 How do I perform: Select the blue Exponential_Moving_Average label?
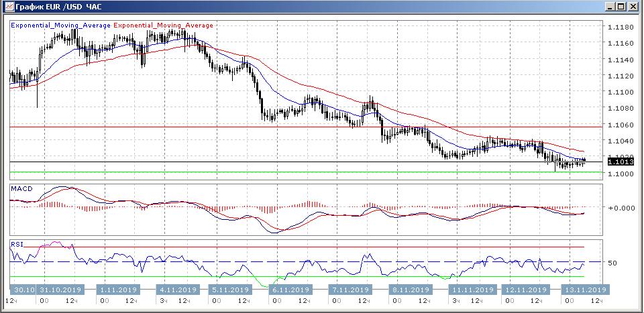[61, 25]
